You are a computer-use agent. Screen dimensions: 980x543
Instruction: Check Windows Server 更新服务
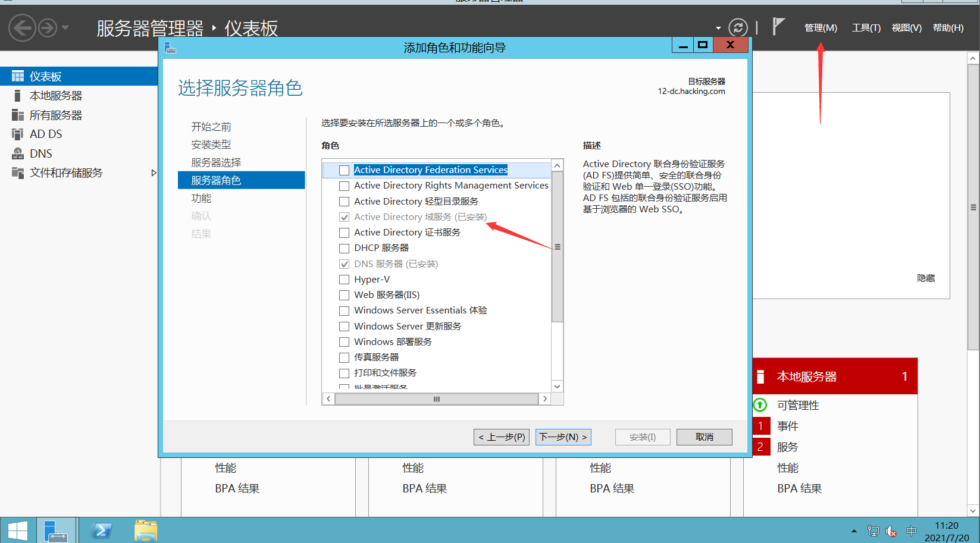(344, 327)
